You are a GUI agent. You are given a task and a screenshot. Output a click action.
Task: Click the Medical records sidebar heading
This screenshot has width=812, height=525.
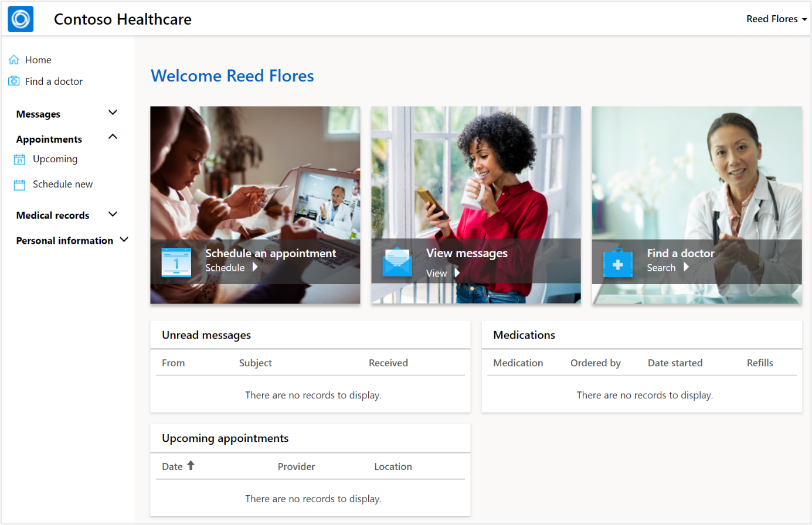click(x=53, y=216)
